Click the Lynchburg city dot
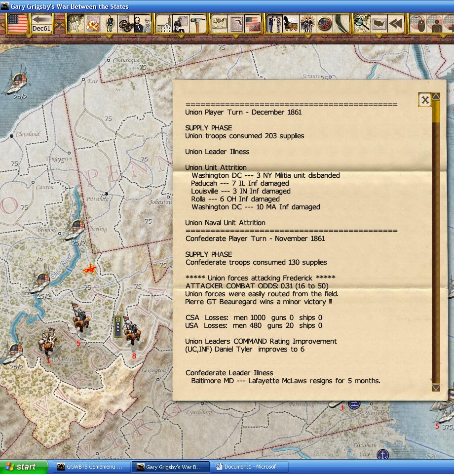Viewport: 454px width, 476px height. point(202,403)
